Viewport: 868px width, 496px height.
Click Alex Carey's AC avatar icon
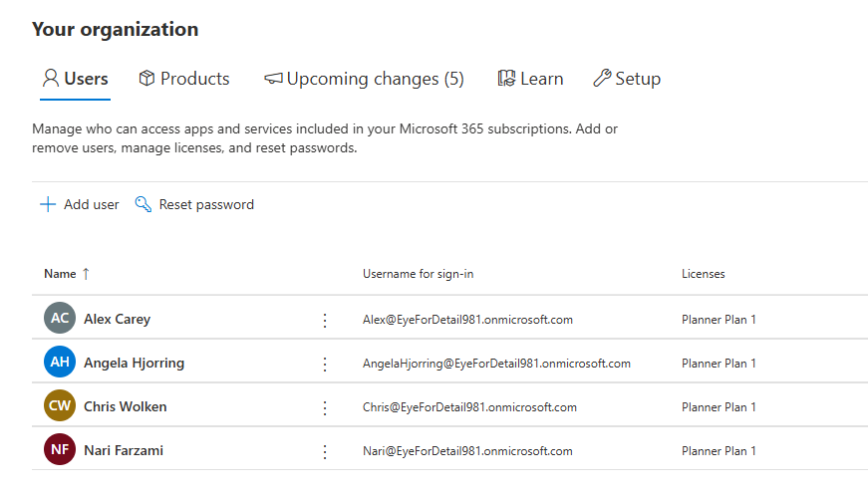[60, 319]
